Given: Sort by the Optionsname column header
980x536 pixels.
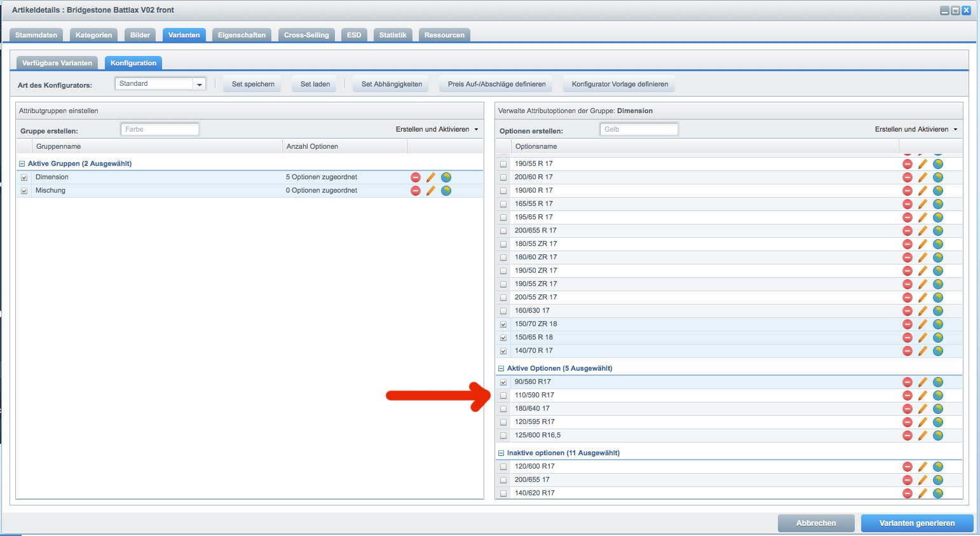Looking at the screenshot, I should point(705,146).
